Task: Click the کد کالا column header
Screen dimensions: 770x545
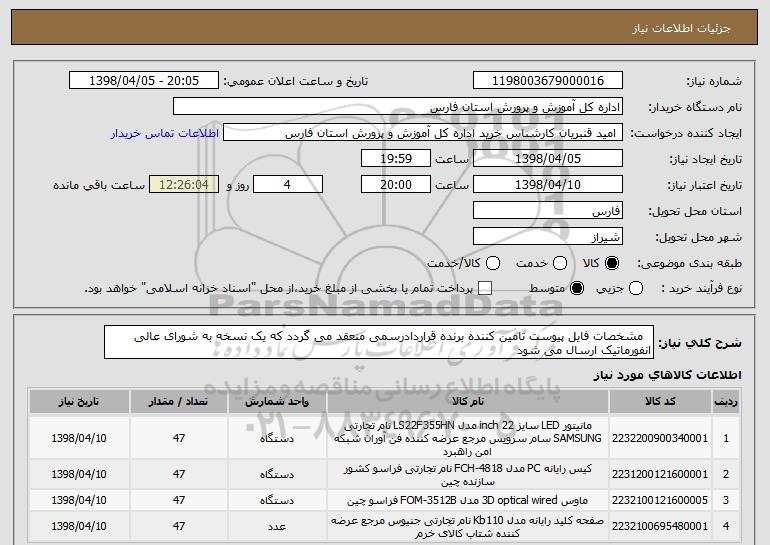Action: click(x=660, y=402)
